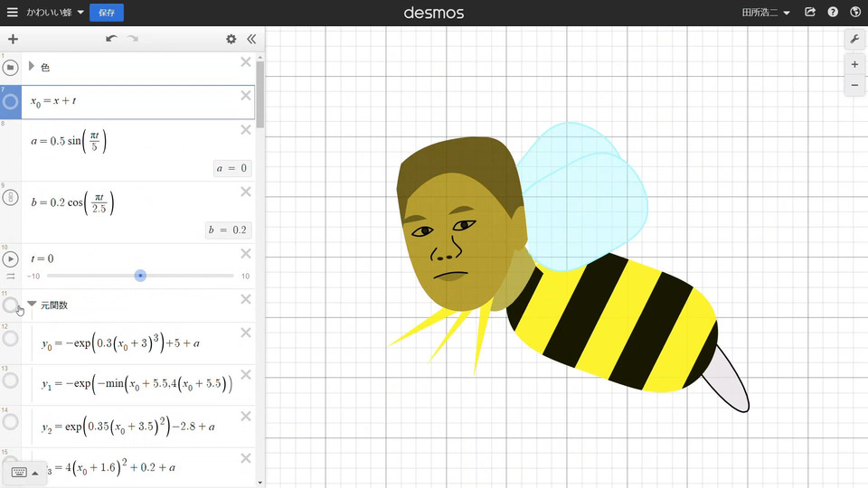Screen dimensions: 868x488
Task: Select the a = 0.5 sin expression
Action: (69, 141)
